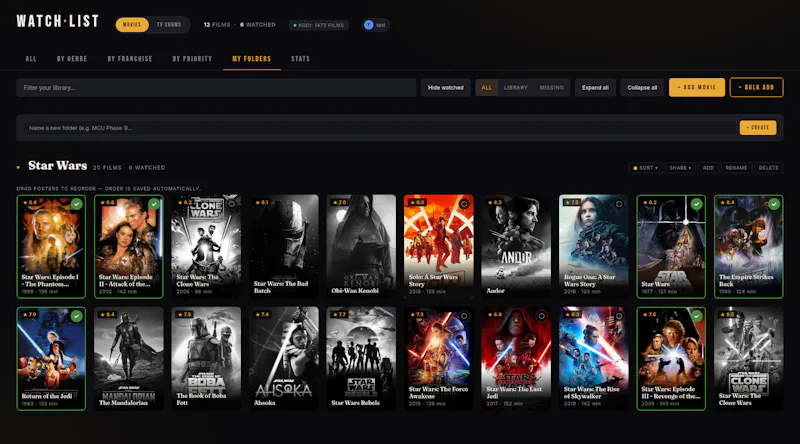Toggle watched check on Episode II Attack of the Clones
Screen dimensions: 800x444
(154, 204)
